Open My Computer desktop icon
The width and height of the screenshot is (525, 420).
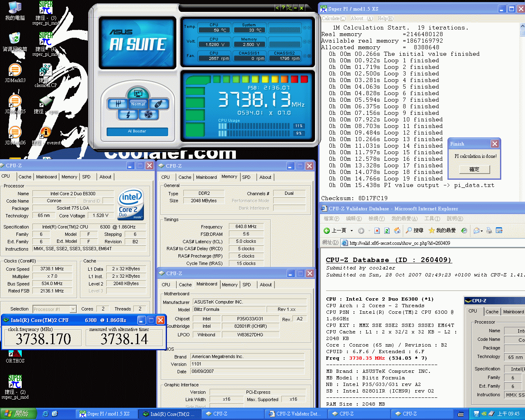(15, 11)
